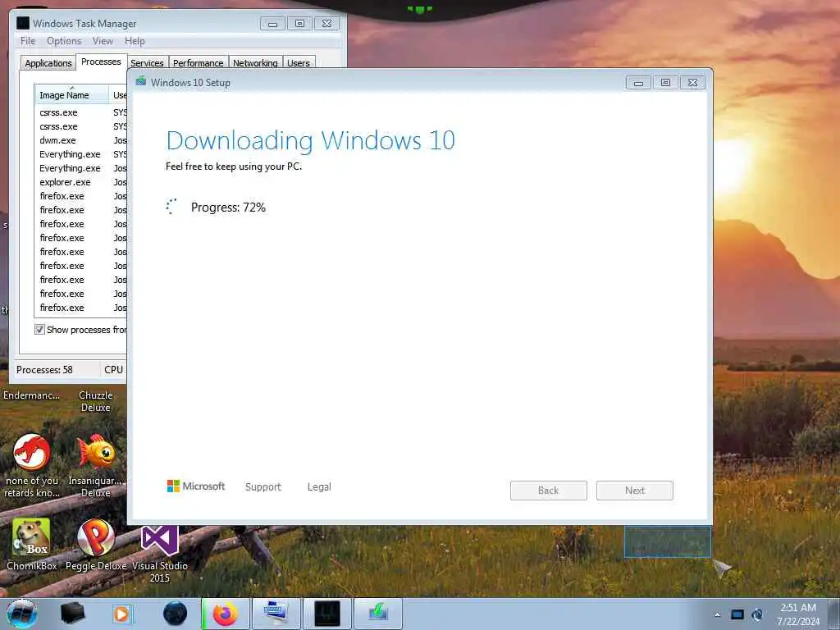The width and height of the screenshot is (840, 630).
Task: Open File menu in Task Manager
Action: (28, 41)
